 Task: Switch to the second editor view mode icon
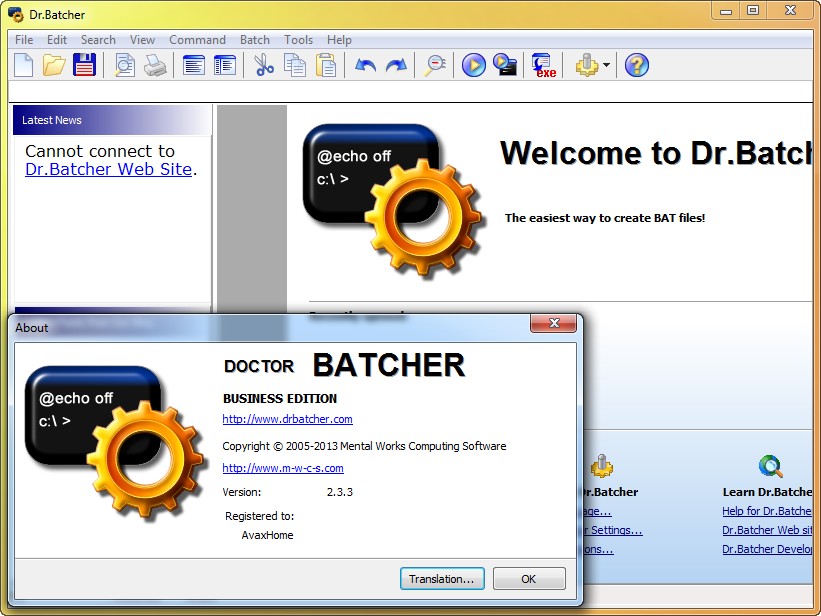pyautogui.click(x=225, y=65)
